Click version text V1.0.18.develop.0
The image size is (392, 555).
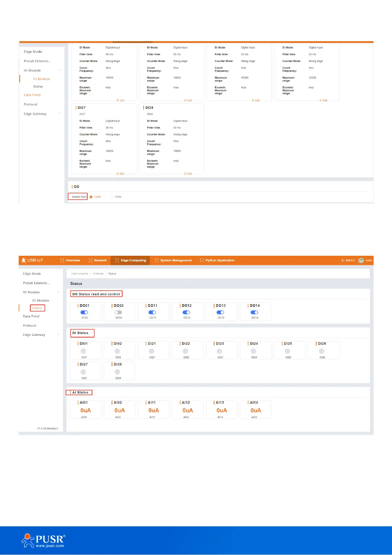(47, 428)
